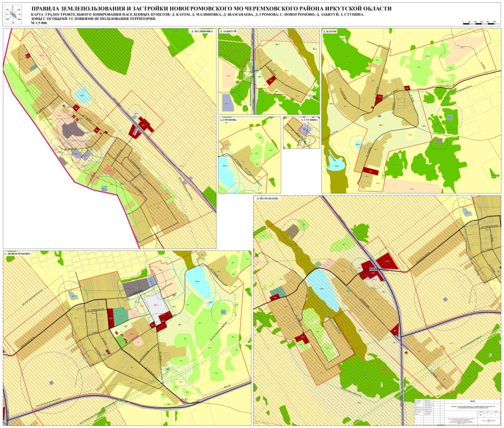The width and height of the screenshot is (504, 428).
Task: Click the elongated blue pond in the Шаманаева map
Action: coord(322,289)
